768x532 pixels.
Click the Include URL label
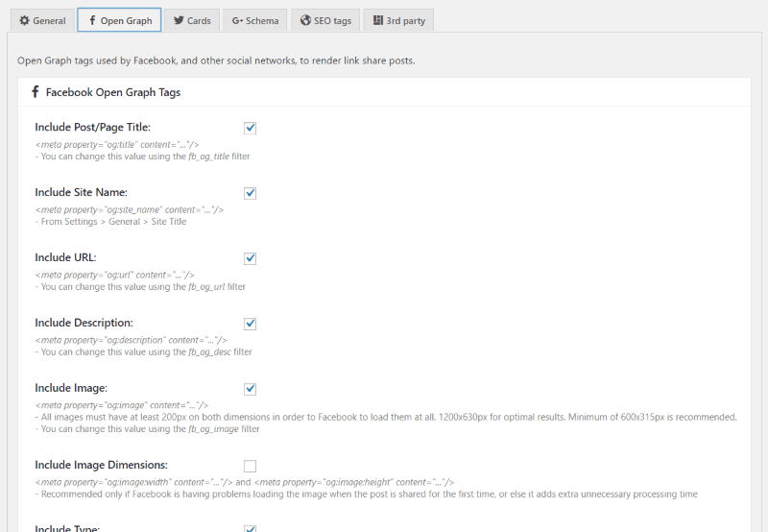[x=65, y=257]
